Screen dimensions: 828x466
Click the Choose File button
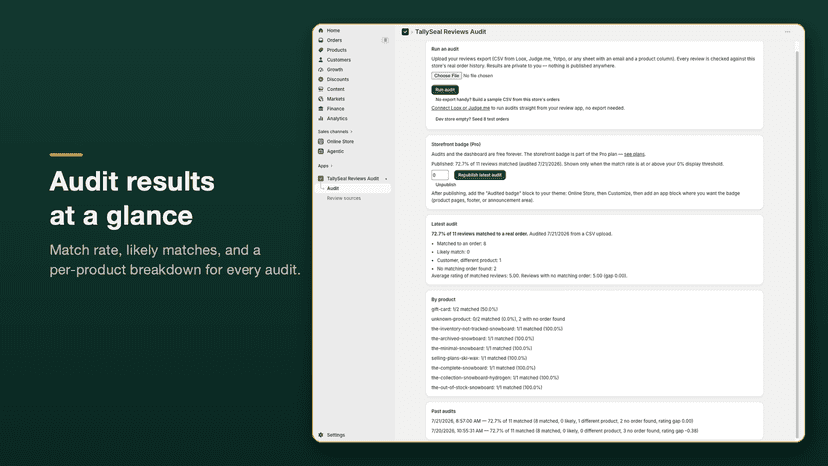pos(446,76)
